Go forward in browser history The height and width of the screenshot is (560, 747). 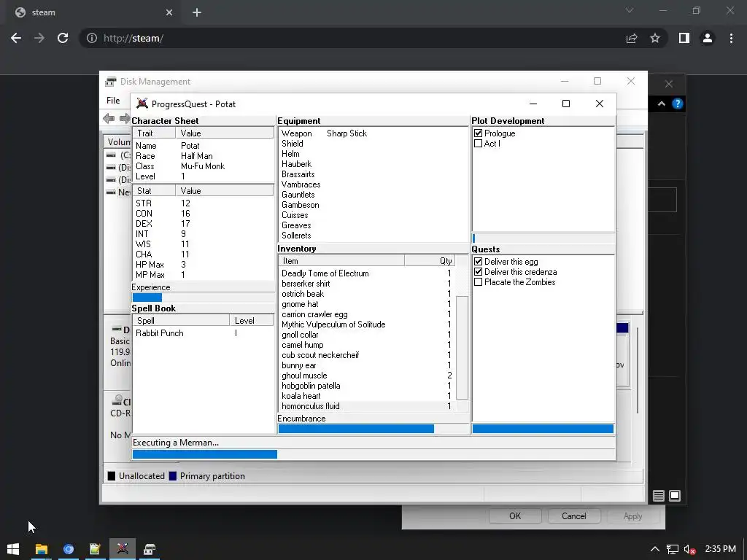pos(39,38)
